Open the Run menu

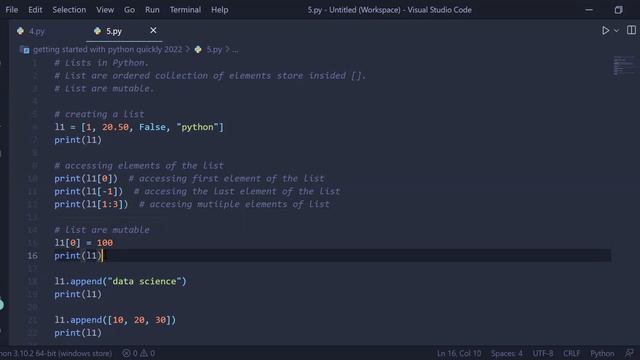[x=152, y=9]
